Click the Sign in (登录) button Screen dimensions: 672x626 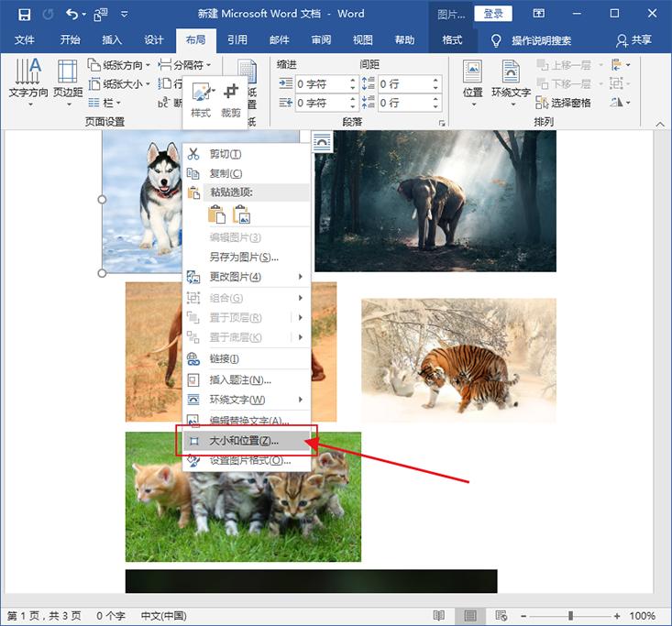coord(493,14)
